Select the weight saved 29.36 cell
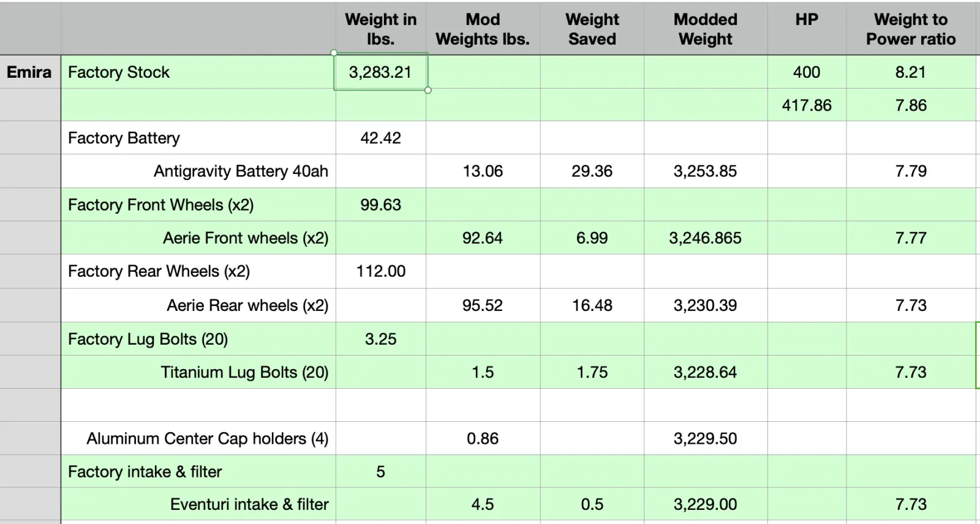This screenshot has width=980, height=524. click(592, 171)
